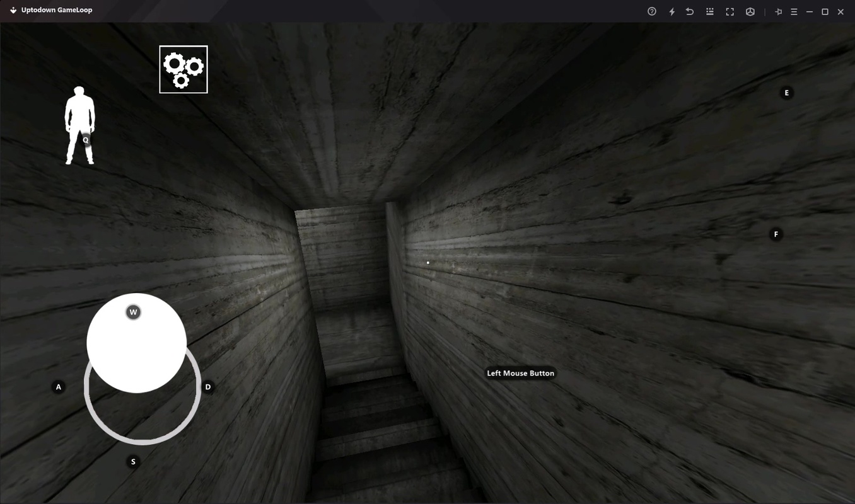The image size is (855, 504).
Task: Tap the F key action button
Action: click(776, 234)
